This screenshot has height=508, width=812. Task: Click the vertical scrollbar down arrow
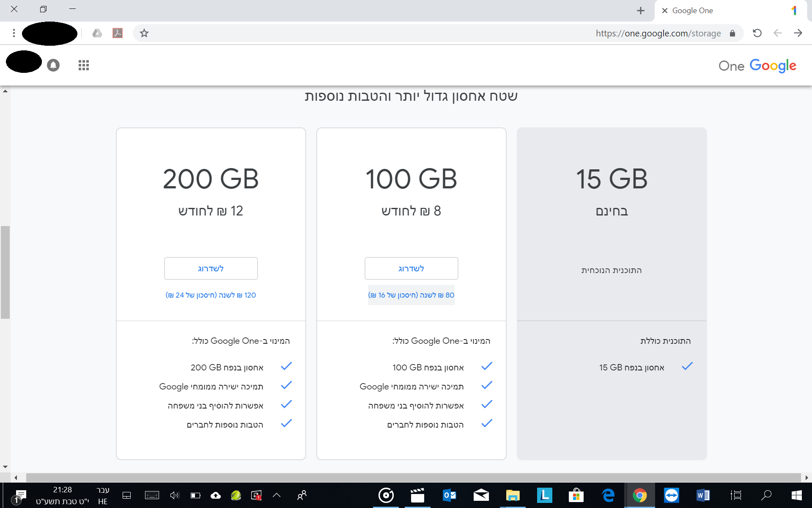click(5, 467)
